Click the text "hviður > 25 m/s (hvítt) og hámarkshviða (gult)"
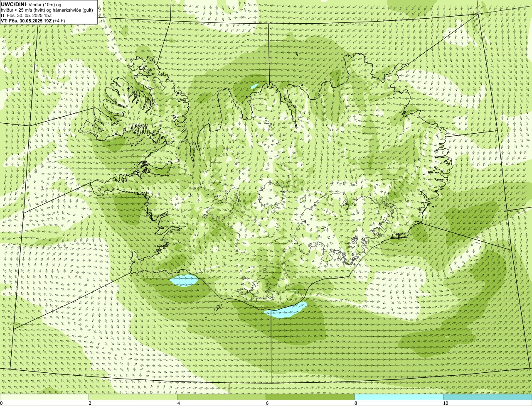Viewport: 532px width, 406px height. click(x=47, y=10)
